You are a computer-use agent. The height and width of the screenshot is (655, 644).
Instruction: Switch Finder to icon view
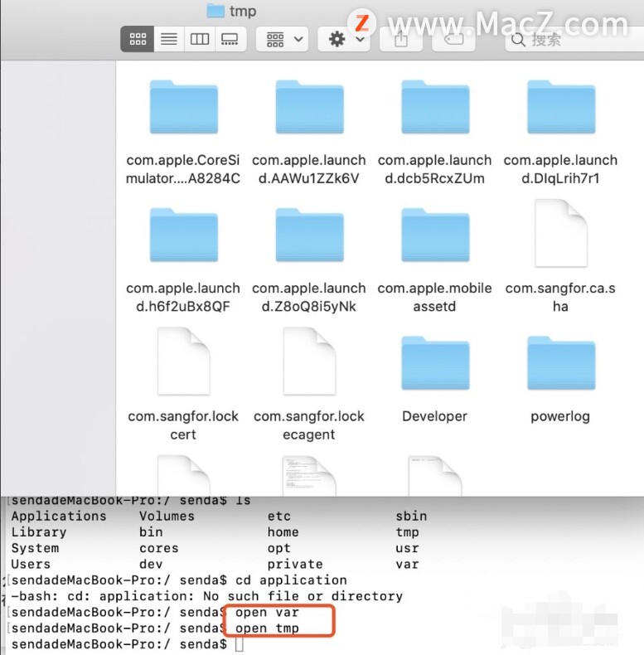click(138, 39)
